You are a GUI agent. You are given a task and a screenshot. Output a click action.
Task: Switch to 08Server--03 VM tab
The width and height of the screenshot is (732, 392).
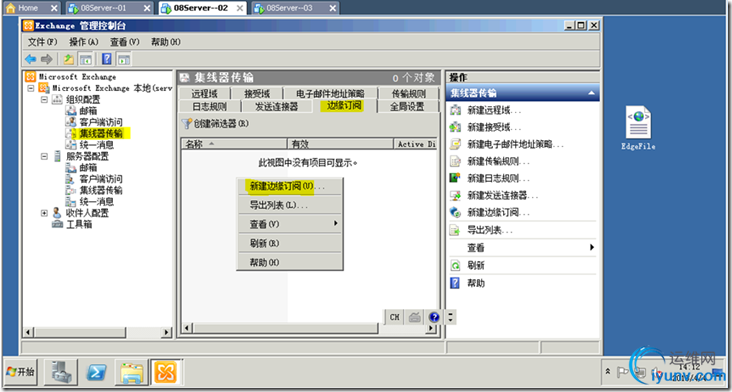(x=296, y=8)
